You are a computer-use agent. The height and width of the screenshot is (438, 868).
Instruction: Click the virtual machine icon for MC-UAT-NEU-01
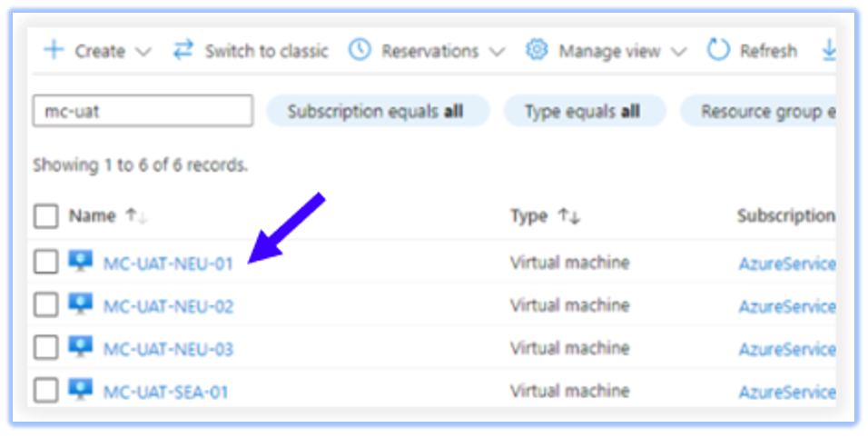(81, 263)
